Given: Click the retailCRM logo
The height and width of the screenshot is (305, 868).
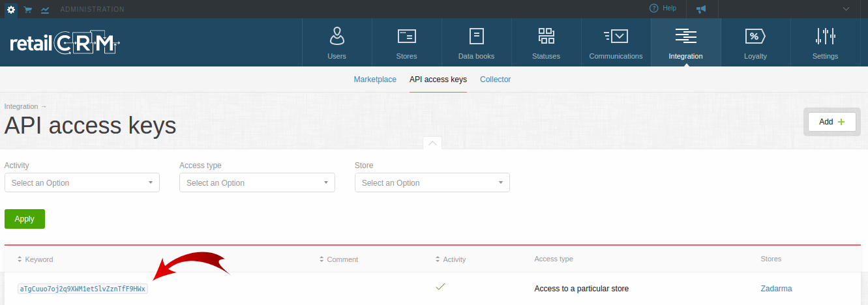Looking at the screenshot, I should point(65,42).
